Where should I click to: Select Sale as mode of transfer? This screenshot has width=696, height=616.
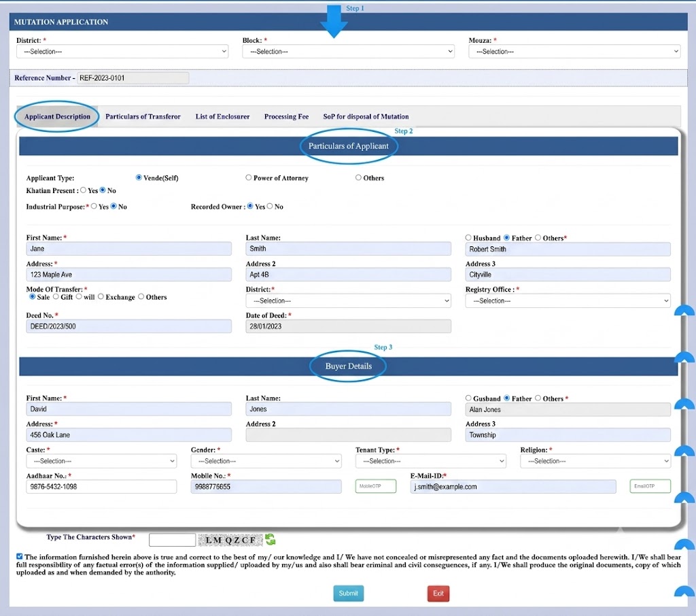coord(32,296)
